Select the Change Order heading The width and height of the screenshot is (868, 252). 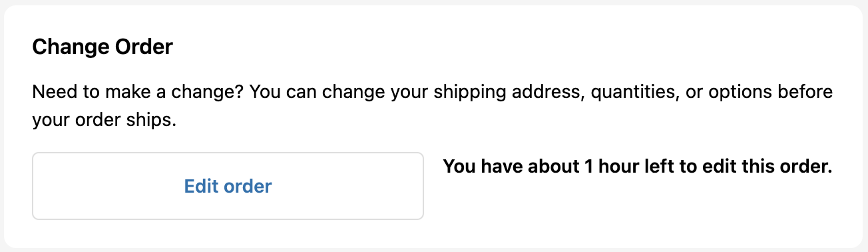coord(103,47)
